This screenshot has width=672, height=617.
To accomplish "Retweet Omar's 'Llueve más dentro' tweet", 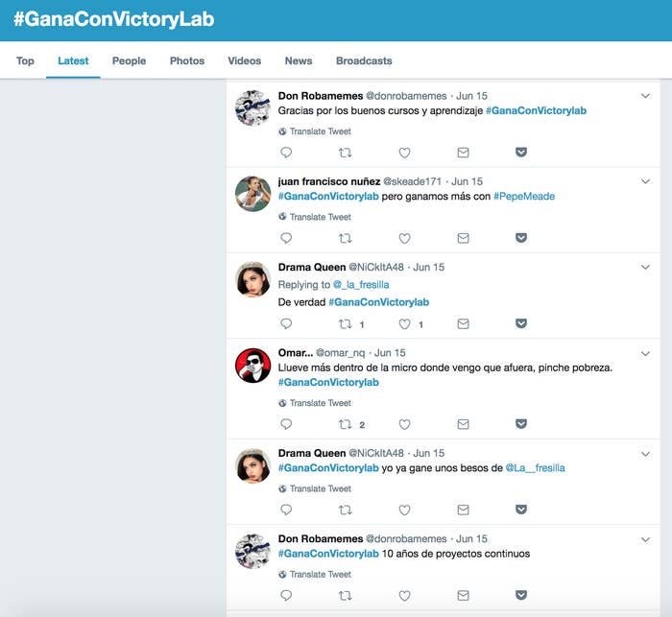I will [x=345, y=424].
